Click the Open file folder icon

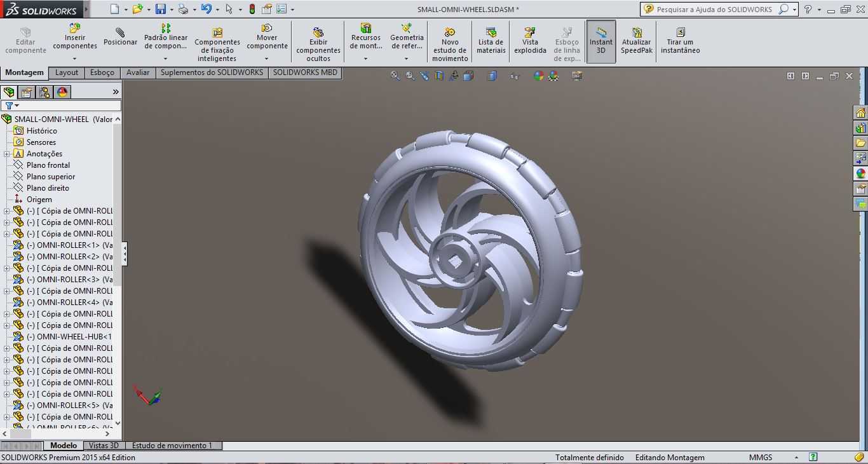[138, 10]
